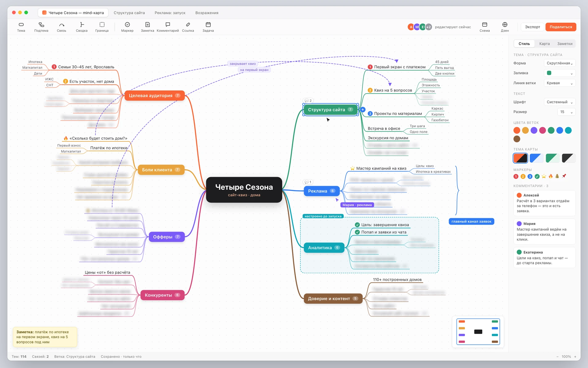Add a Подтема with toolbar icon
The image size is (588, 368).
click(x=41, y=27)
